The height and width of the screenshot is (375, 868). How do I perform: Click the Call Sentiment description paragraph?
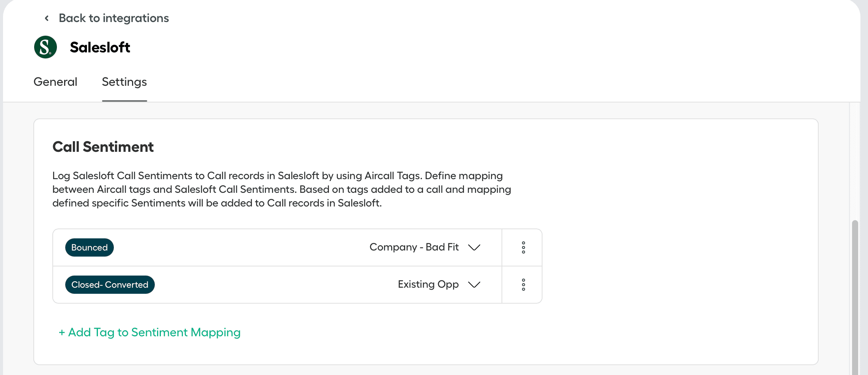click(x=281, y=189)
